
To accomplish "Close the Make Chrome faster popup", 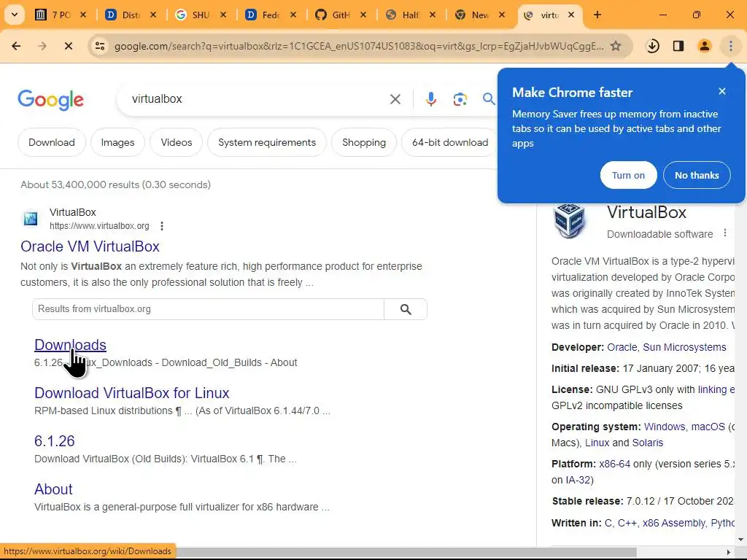I will [722, 91].
